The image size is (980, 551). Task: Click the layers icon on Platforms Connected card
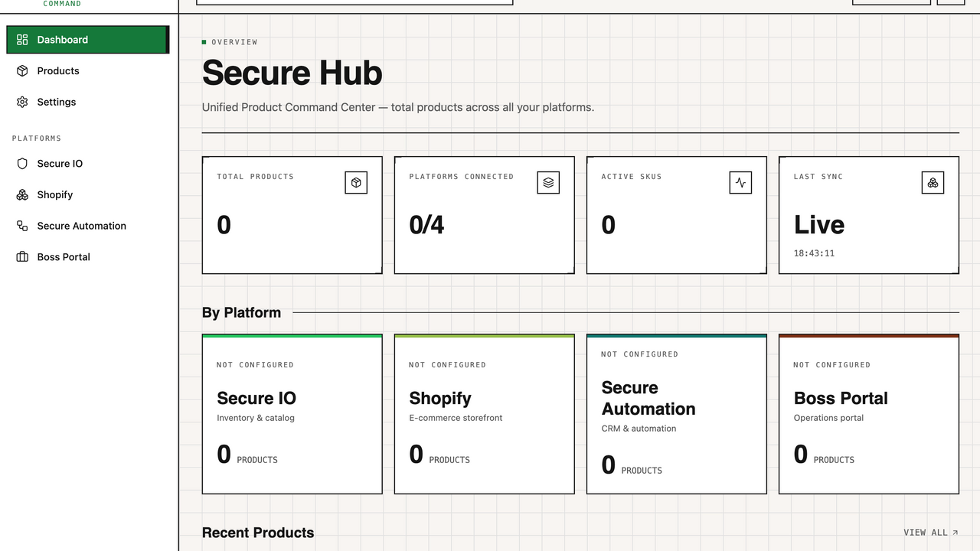point(548,183)
